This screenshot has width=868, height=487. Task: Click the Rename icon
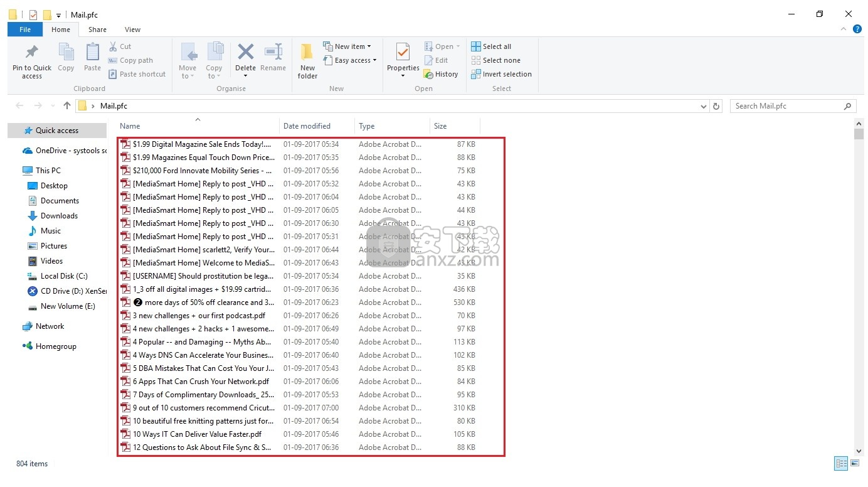click(x=273, y=51)
